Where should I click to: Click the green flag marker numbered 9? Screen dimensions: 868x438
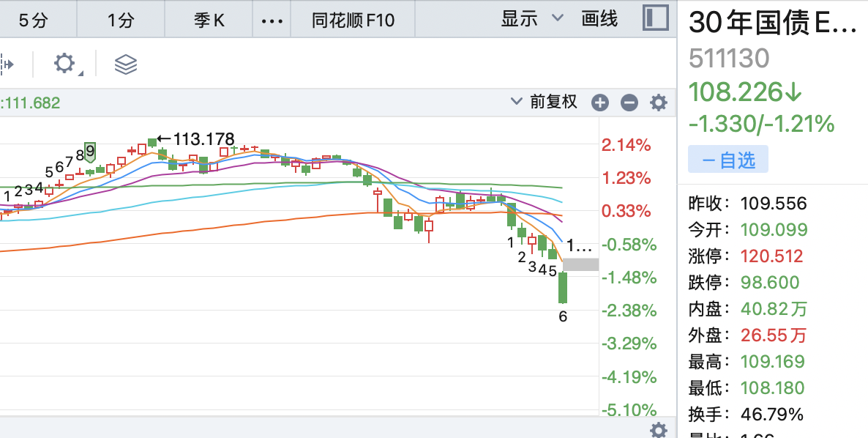[x=90, y=152]
